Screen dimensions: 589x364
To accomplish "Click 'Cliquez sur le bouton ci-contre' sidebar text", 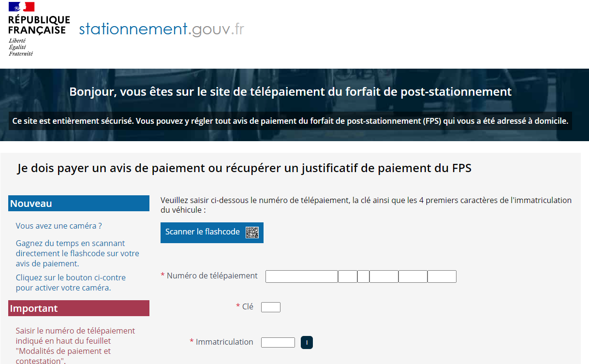I will (x=71, y=277).
